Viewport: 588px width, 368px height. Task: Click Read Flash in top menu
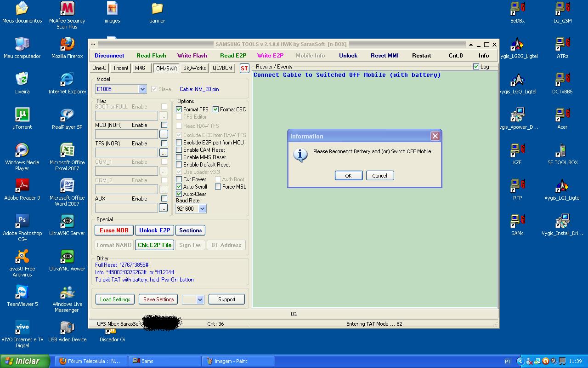[151, 56]
